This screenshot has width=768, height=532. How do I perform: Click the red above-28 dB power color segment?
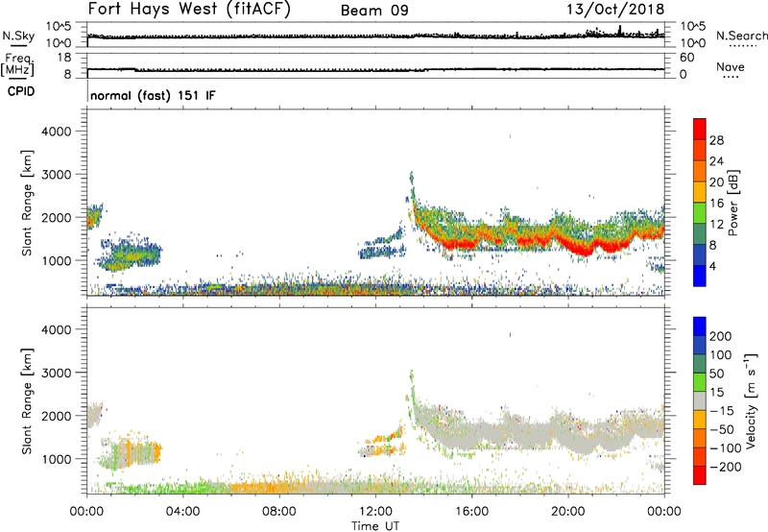(700, 129)
